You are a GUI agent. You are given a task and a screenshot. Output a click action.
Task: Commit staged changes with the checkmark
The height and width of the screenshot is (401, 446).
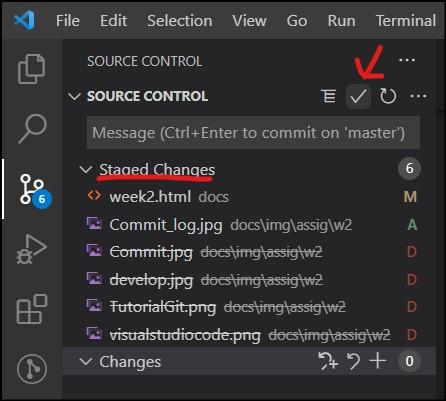pyautogui.click(x=358, y=96)
